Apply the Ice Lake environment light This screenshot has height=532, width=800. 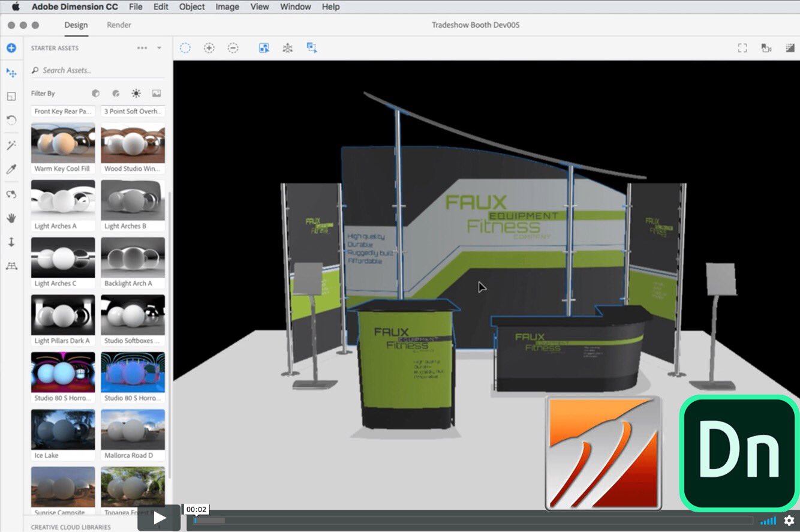pos(63,435)
